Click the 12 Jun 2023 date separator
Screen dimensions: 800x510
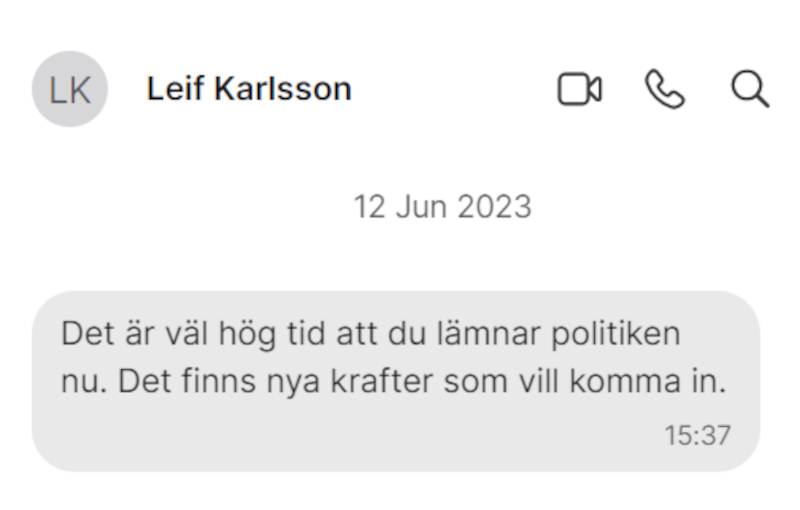pyautogui.click(x=441, y=207)
